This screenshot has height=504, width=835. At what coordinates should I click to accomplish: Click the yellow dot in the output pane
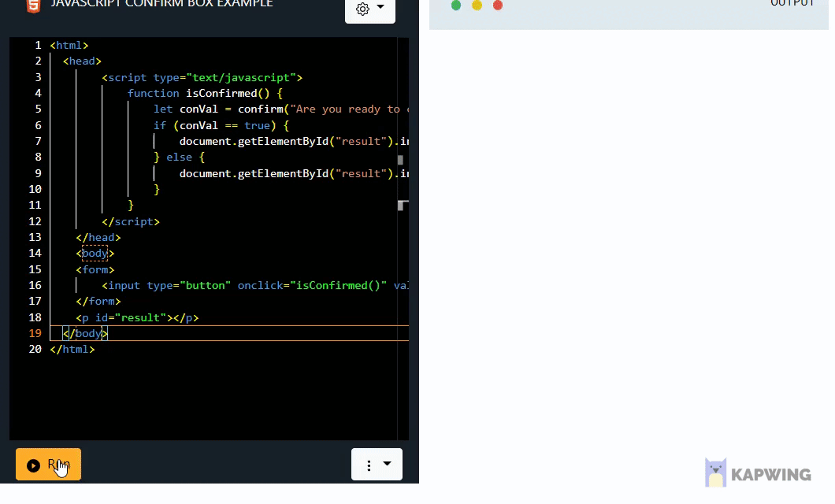click(x=477, y=6)
